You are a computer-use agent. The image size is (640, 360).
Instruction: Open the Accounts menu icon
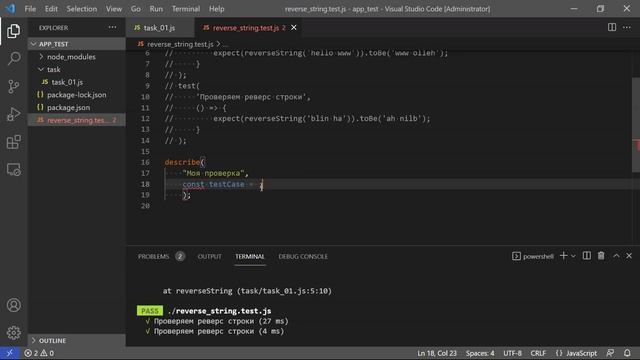coord(13,305)
